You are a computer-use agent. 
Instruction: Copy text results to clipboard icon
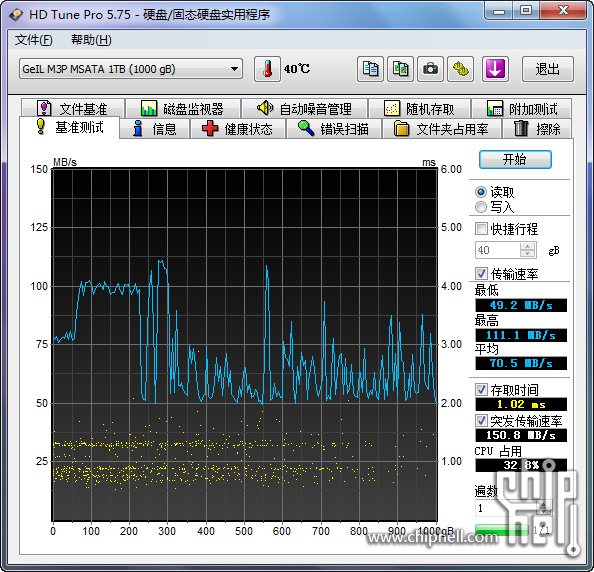370,69
